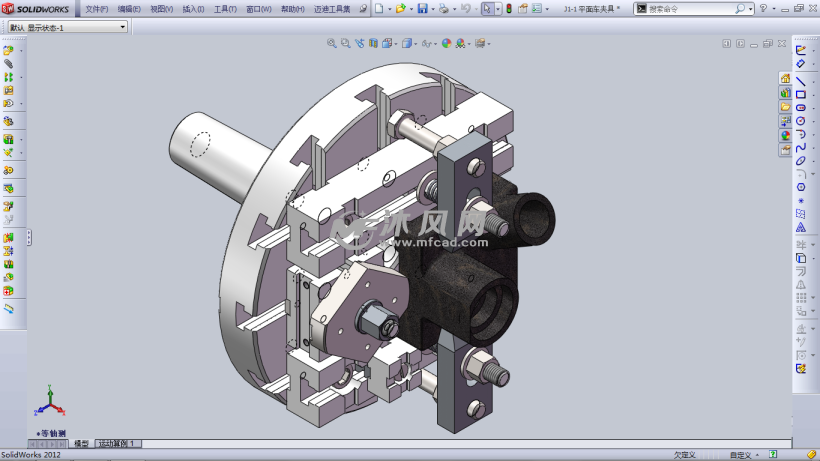The image size is (820, 461).
Task: Click the Line sketch tool
Action: pos(800,81)
